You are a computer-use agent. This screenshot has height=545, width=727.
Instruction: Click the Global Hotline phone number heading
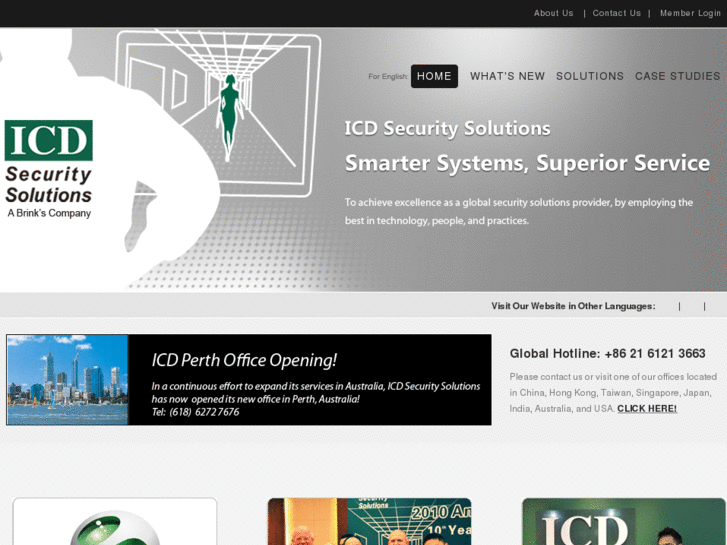(607, 353)
